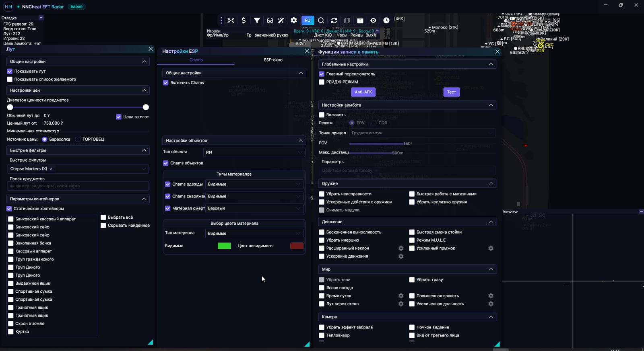644x351 pixels.
Task: Open Тип материала dropdown
Action: coord(254,234)
